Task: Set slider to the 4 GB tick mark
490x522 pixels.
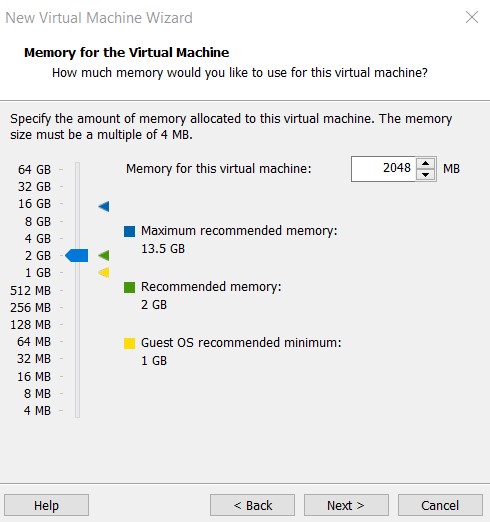Action: click(77, 238)
